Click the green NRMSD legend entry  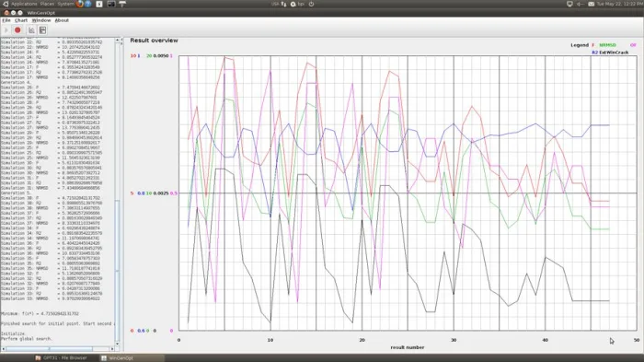[x=607, y=45]
